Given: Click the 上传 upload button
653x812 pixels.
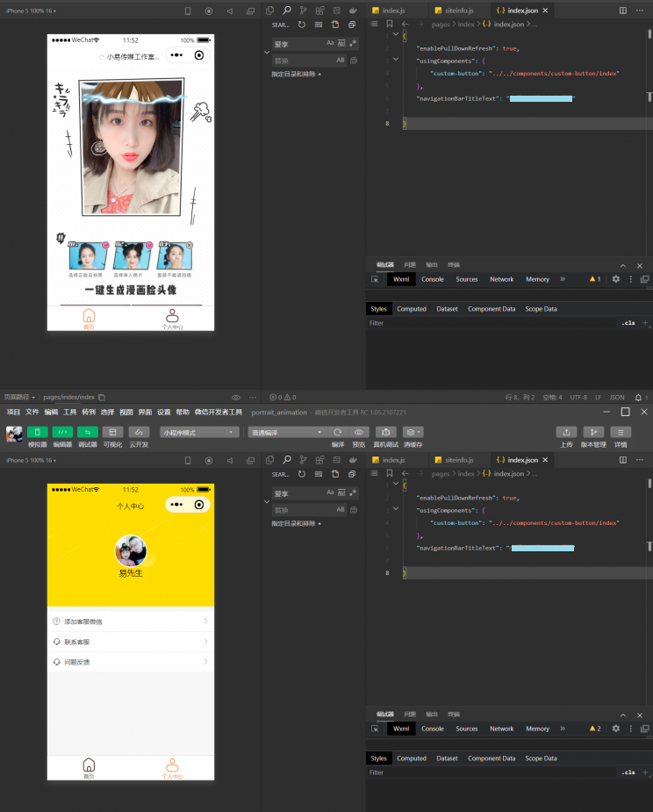Looking at the screenshot, I should tap(566, 432).
